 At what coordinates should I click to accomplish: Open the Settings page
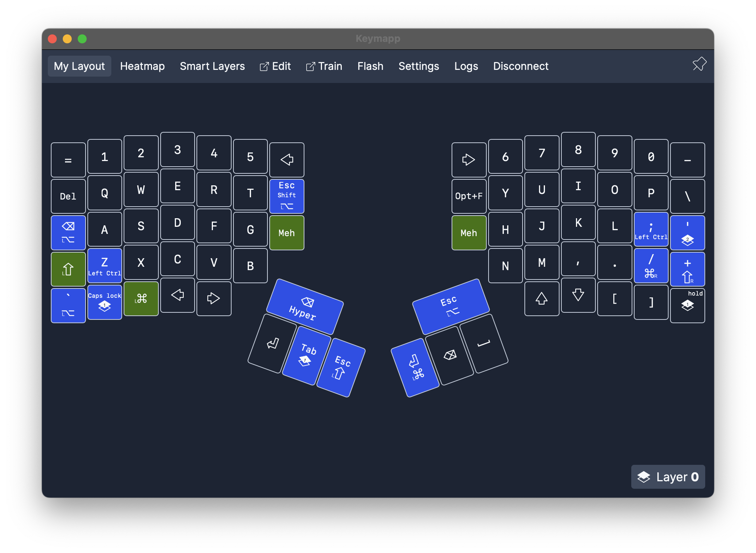coord(419,66)
